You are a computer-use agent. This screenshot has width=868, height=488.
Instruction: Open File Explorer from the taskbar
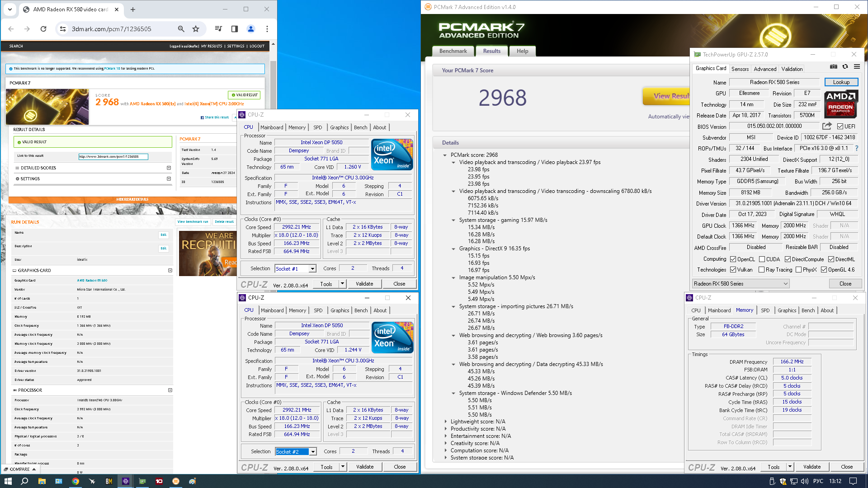(42, 481)
